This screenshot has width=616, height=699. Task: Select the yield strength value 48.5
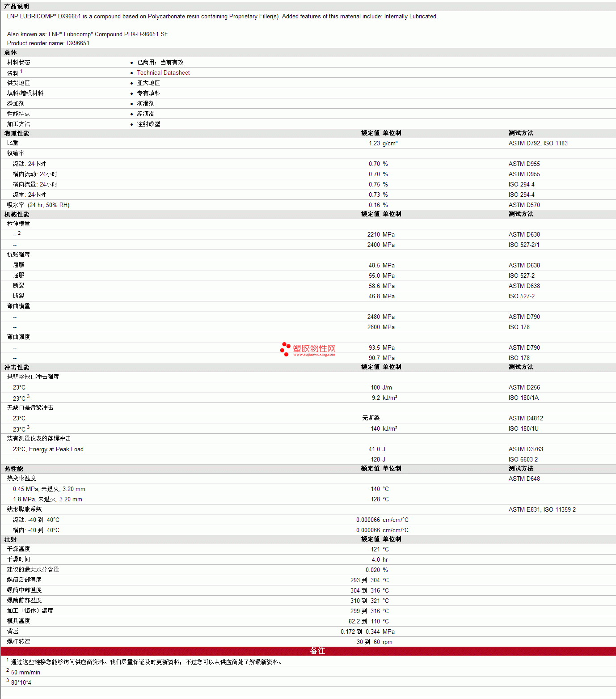(374, 266)
